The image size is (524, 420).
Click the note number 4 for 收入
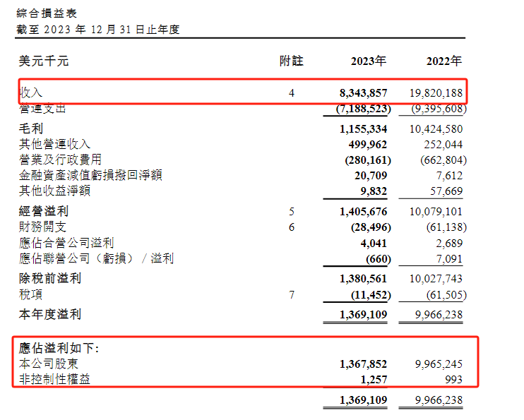coord(292,93)
